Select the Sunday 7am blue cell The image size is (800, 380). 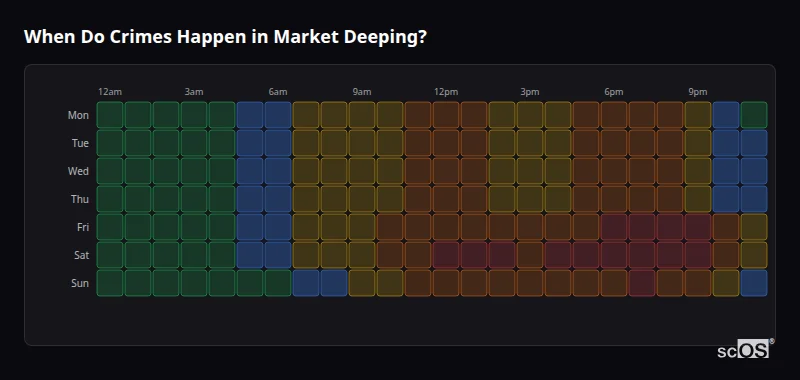pyautogui.click(x=306, y=283)
